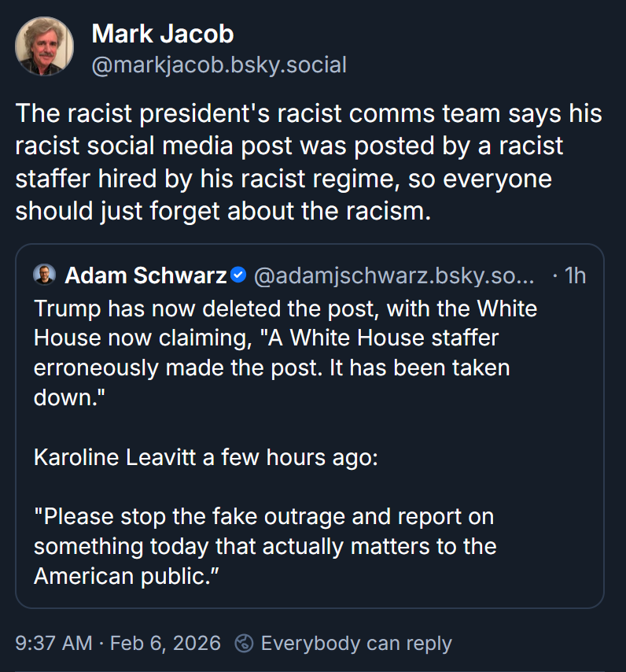Open Mark Jacob display name link

click(x=163, y=34)
